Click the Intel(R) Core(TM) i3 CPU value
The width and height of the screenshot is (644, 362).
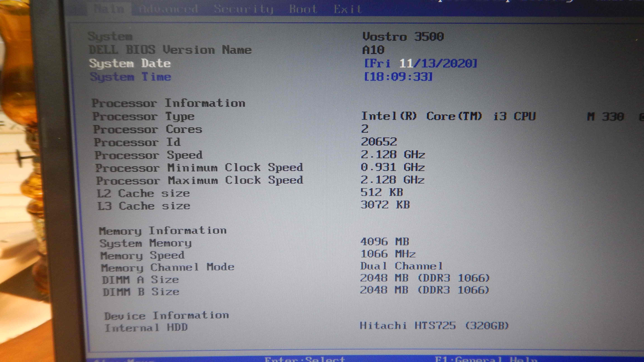tap(448, 116)
